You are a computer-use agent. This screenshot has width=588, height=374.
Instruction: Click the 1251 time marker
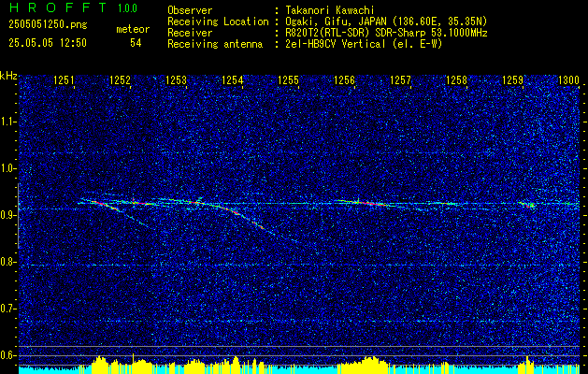coord(65,79)
